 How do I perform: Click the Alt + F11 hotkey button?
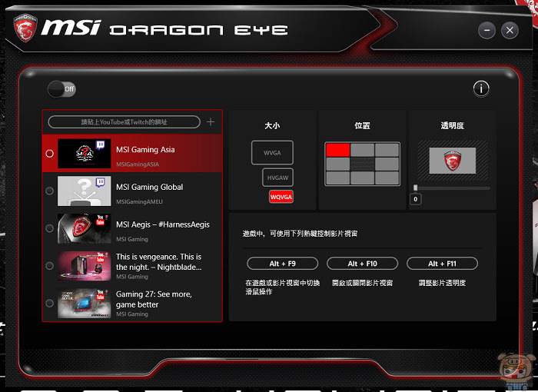tap(442, 264)
